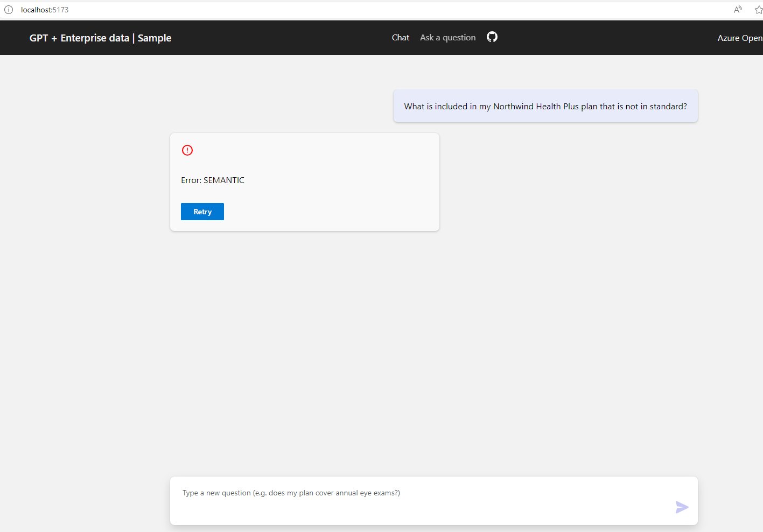Switch to the Chat tab
The image size is (763, 532).
click(400, 37)
